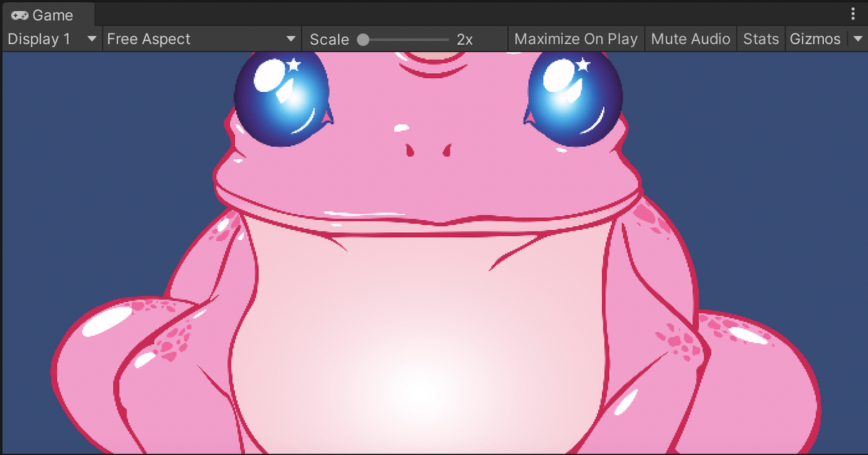Open the Free Aspect dropdown
Image resolution: width=868 pixels, height=455 pixels.
coord(202,39)
